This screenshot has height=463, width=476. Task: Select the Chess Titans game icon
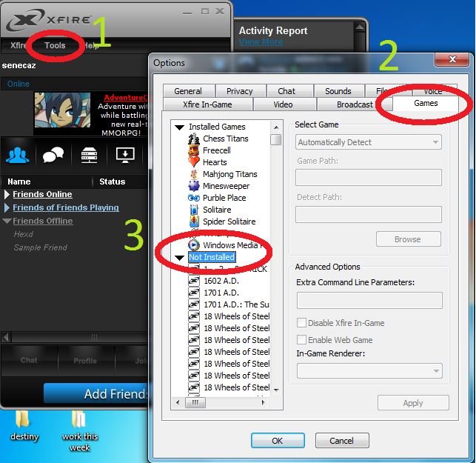194,139
